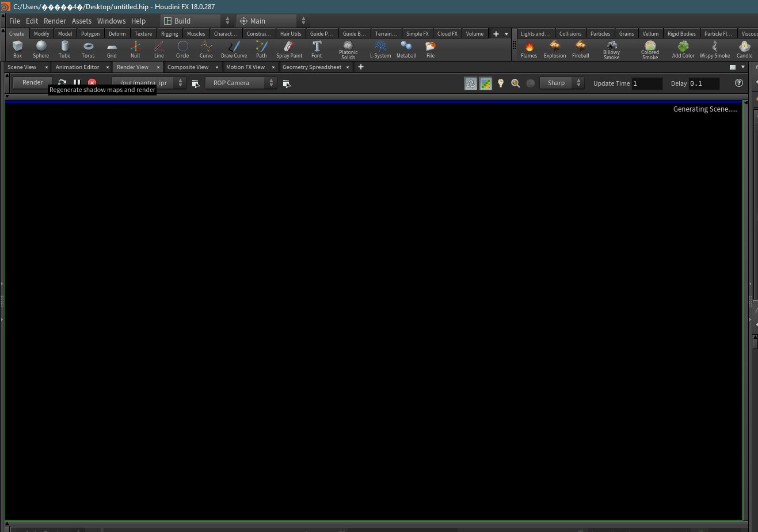The image size is (758, 532).
Task: Click the Update Time input field
Action: (x=647, y=83)
